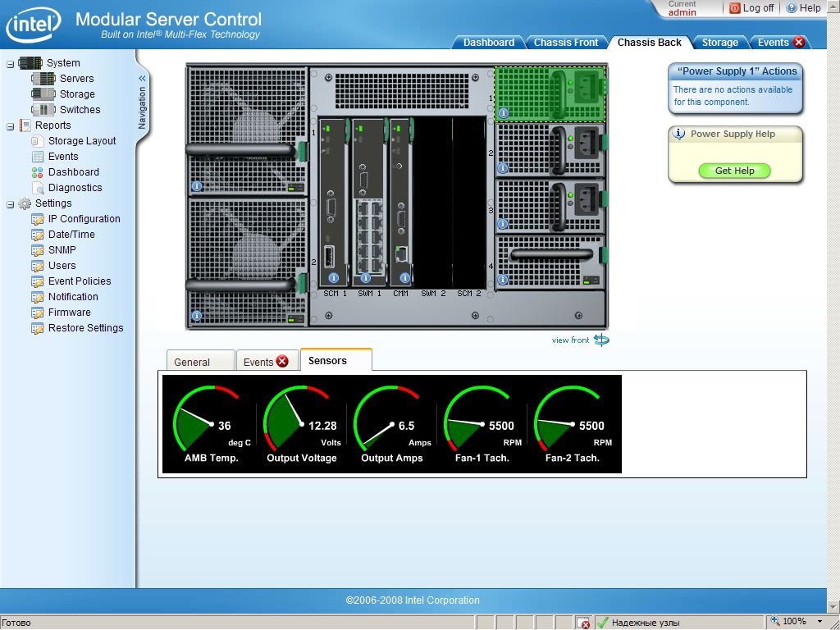Collapse the Navigation panel with chevron
The width and height of the screenshot is (840, 630).
[142, 79]
